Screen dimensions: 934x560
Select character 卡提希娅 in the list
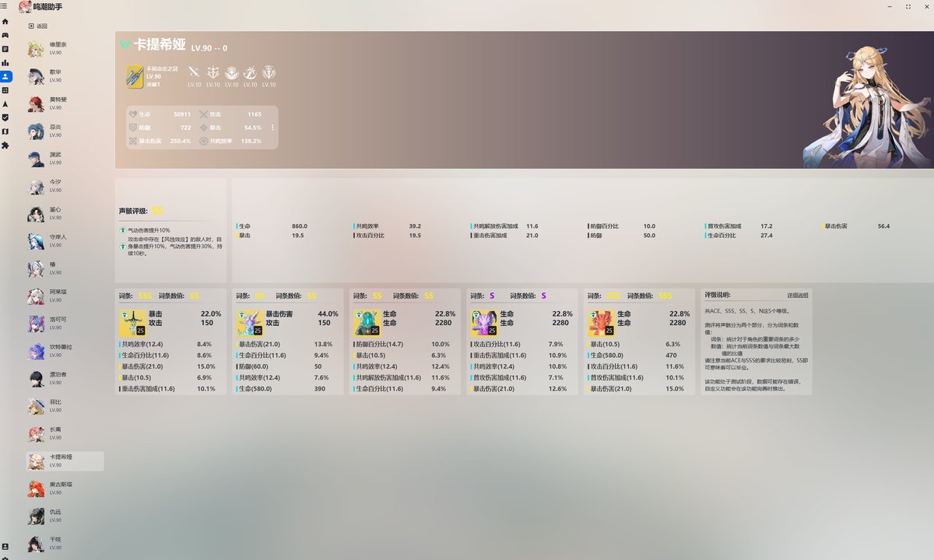click(x=65, y=461)
